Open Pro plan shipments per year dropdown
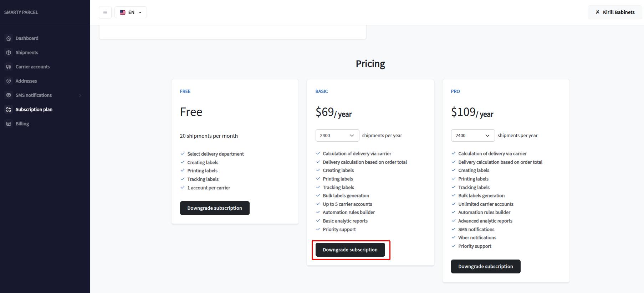Viewport: 644px width, 293px height. (472, 136)
